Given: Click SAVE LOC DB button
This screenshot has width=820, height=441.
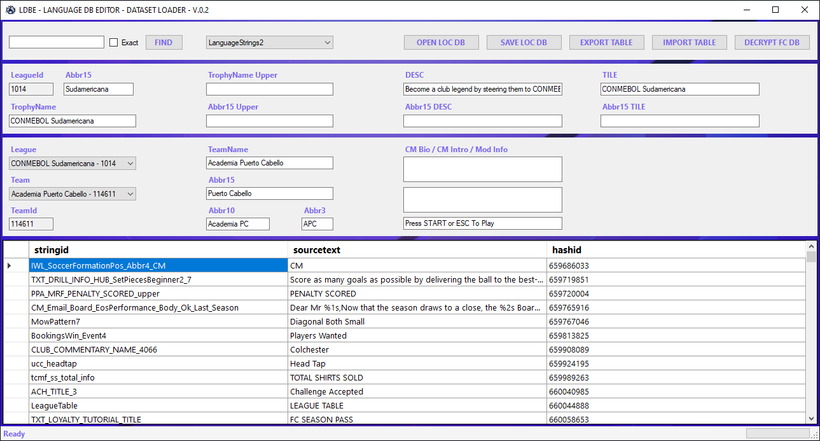Looking at the screenshot, I should [x=523, y=43].
